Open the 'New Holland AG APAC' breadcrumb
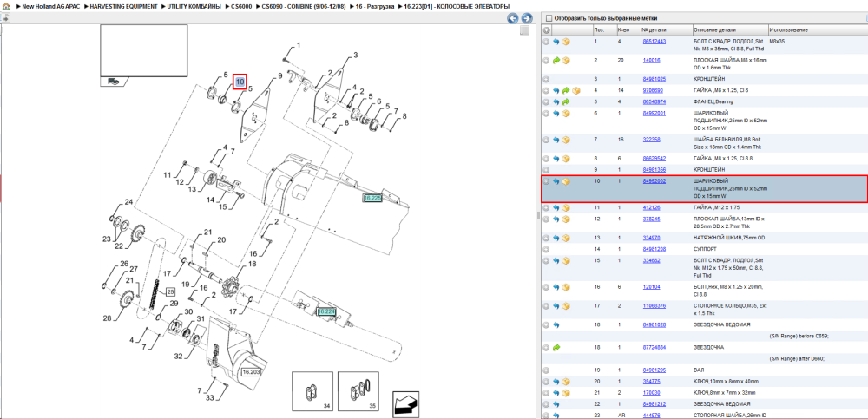 click(51, 6)
